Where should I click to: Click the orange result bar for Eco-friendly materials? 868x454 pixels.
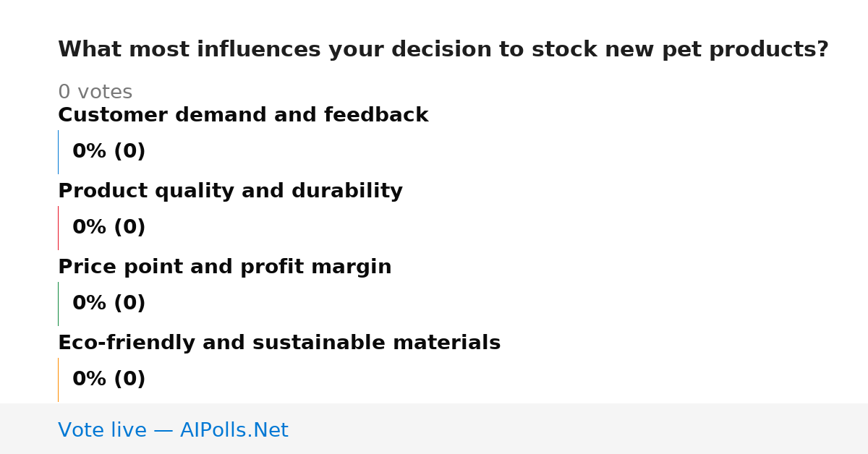pyautogui.click(x=58, y=380)
